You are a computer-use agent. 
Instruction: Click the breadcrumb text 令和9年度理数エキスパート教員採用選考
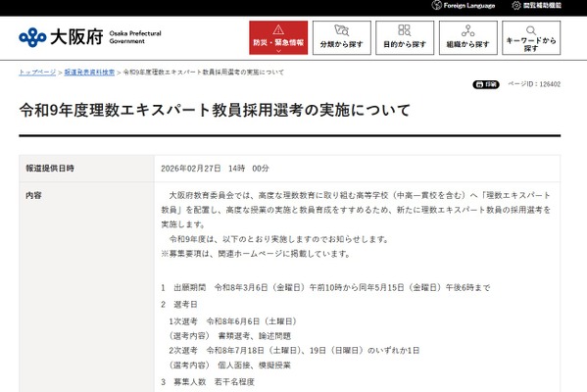click(x=204, y=73)
